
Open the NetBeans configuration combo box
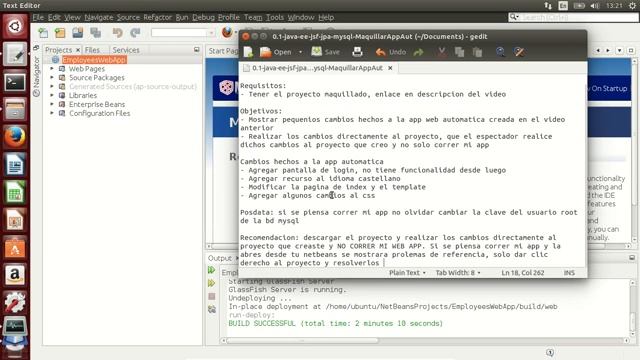pos(182,33)
